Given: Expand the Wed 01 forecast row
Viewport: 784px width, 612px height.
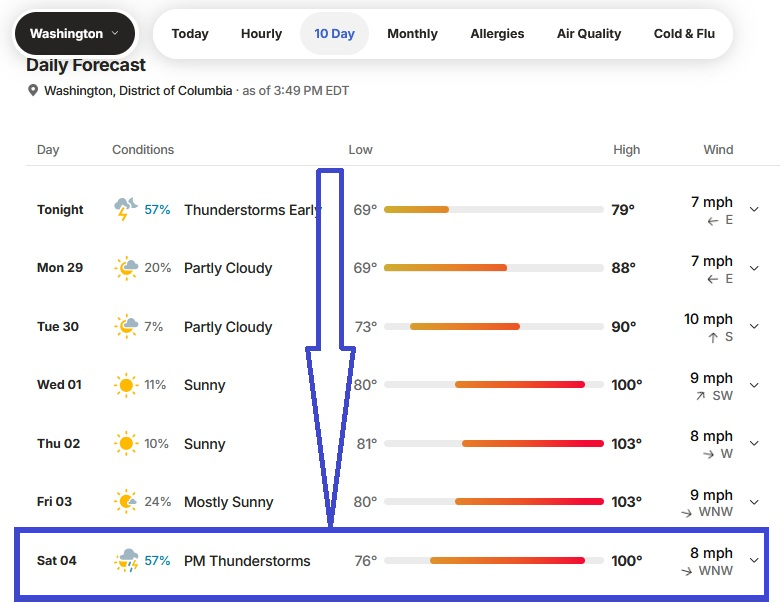Looking at the screenshot, I should pos(754,385).
